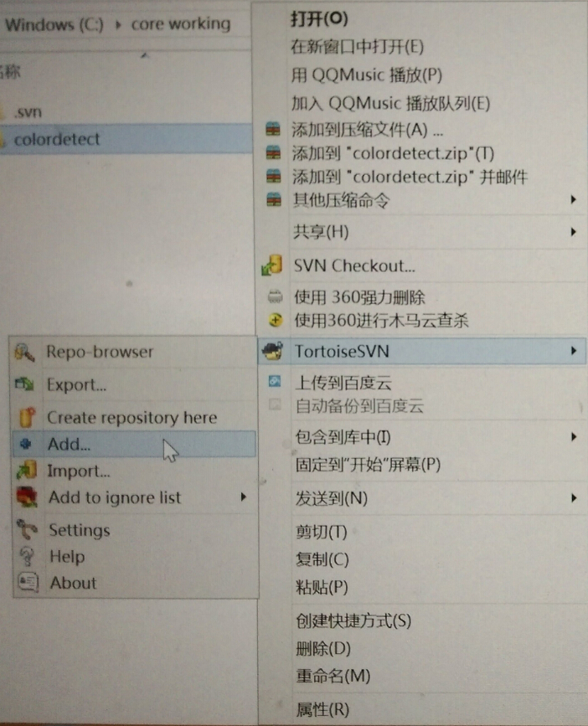Click the TortoiseSVN turtle icon
The height and width of the screenshot is (726, 588).
[x=272, y=351]
